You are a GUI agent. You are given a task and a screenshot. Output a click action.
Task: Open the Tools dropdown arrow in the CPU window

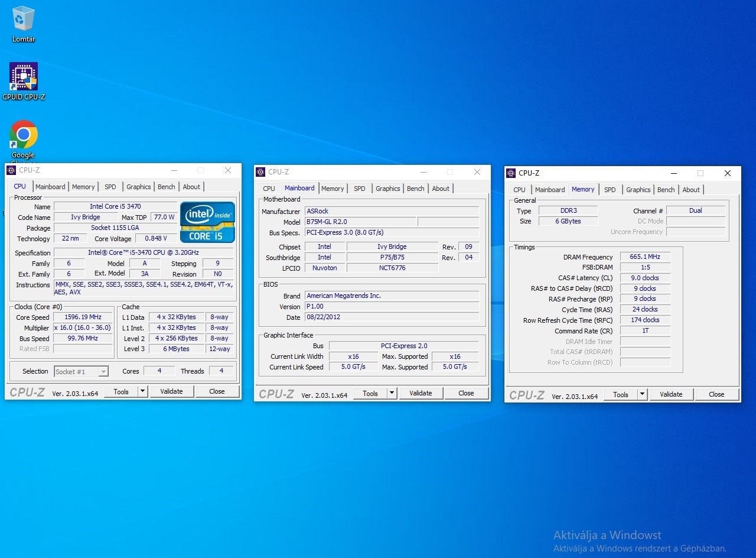[x=142, y=391]
